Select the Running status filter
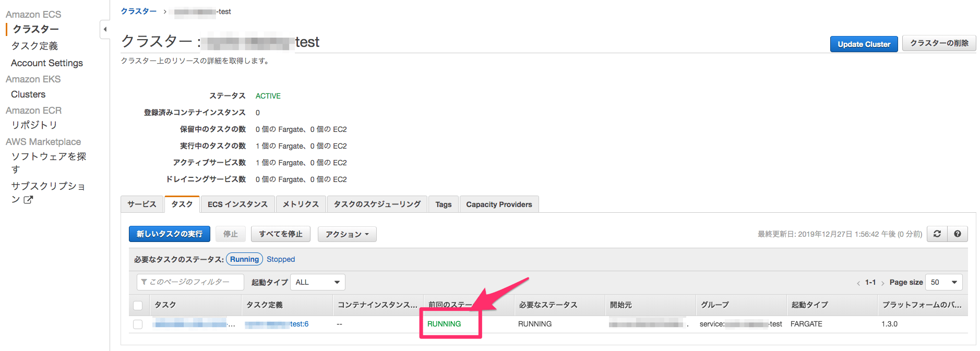The width and height of the screenshot is (980, 351). tap(244, 259)
